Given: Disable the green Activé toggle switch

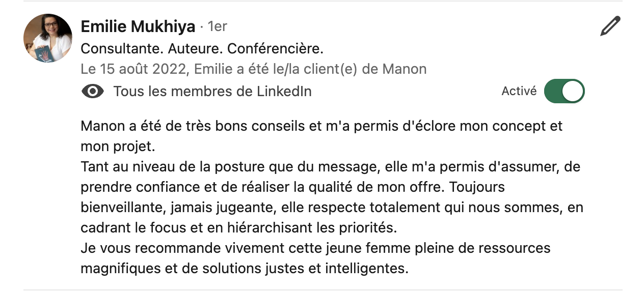Looking at the screenshot, I should click(x=564, y=91).
